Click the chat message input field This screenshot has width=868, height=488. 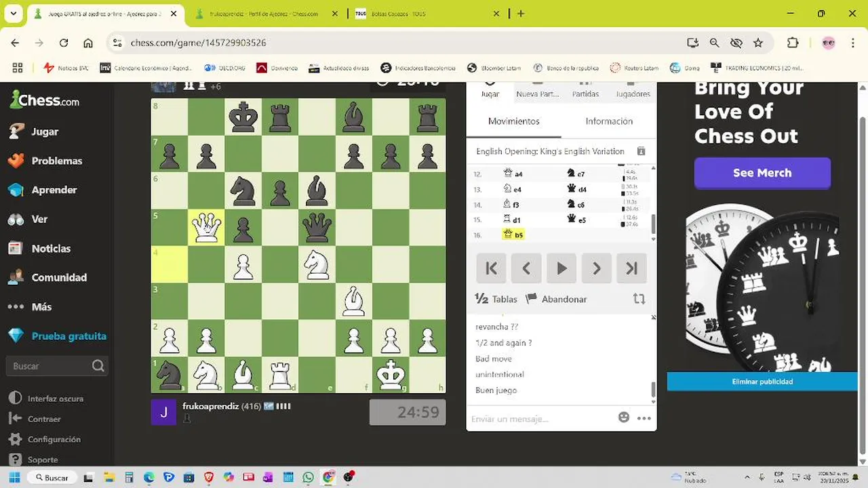click(x=540, y=419)
